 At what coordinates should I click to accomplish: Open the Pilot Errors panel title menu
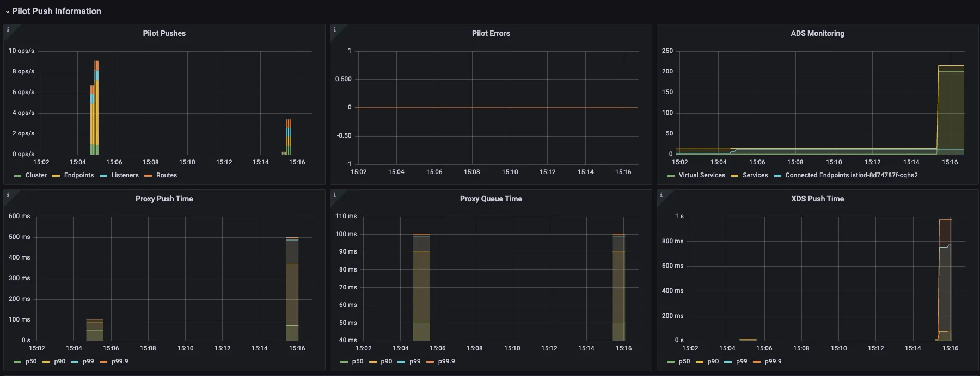(491, 33)
